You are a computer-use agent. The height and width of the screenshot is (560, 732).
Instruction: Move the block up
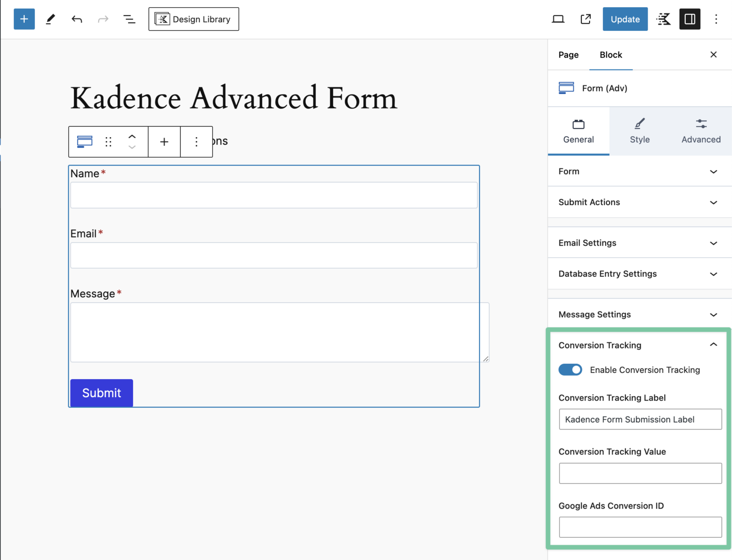tap(132, 136)
